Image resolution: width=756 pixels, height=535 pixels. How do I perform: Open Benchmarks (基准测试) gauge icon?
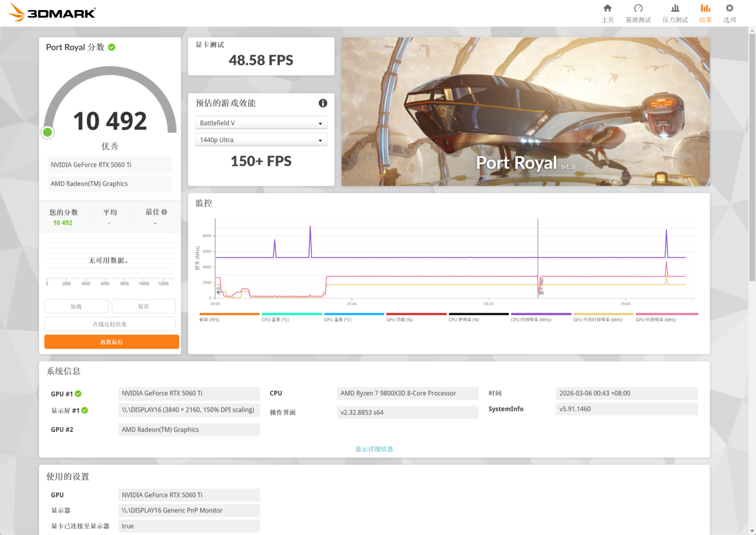[x=638, y=8]
